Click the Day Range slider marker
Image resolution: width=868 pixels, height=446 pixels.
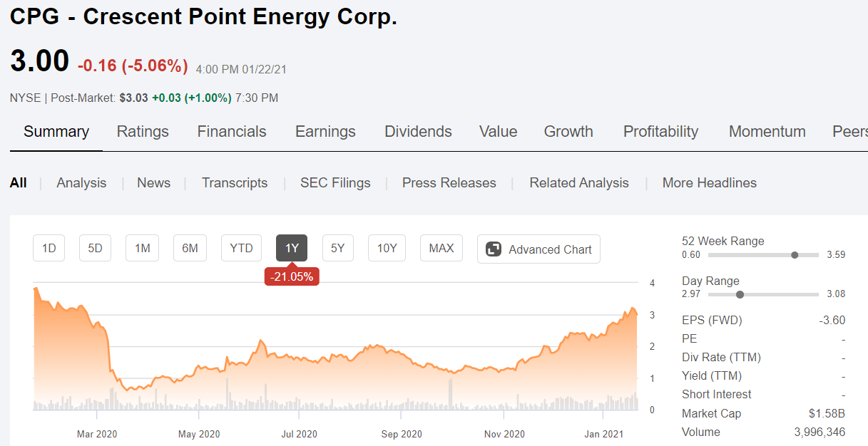click(740, 294)
